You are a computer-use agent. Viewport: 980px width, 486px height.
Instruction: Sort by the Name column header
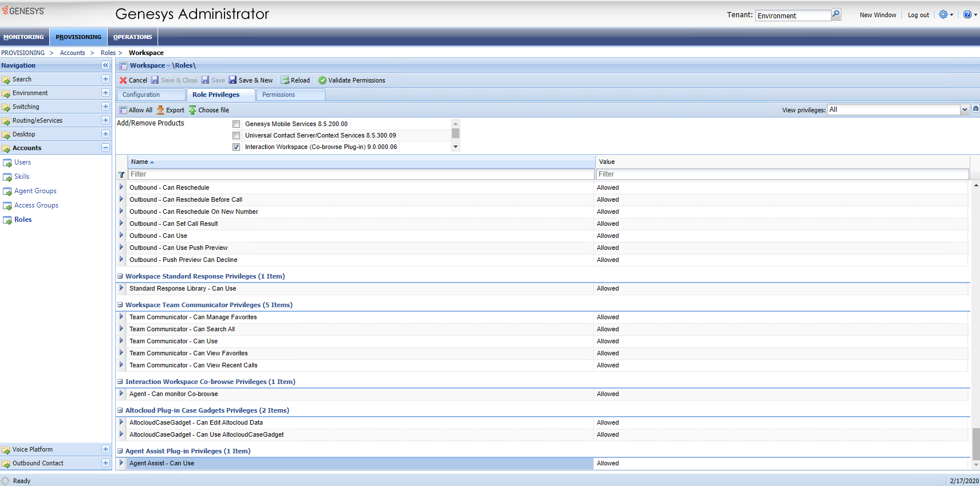click(361, 162)
